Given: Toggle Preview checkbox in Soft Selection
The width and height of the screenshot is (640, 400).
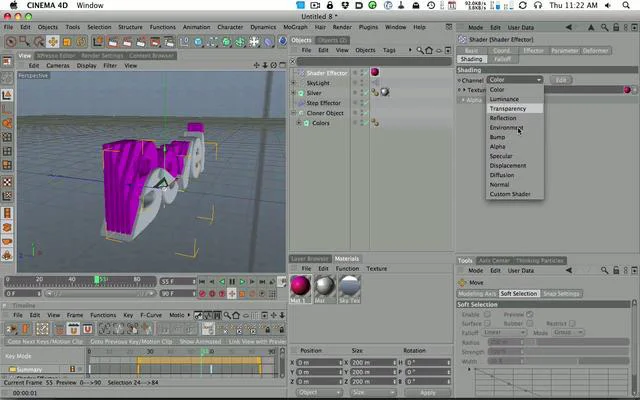Looking at the screenshot, I should tap(529, 314).
